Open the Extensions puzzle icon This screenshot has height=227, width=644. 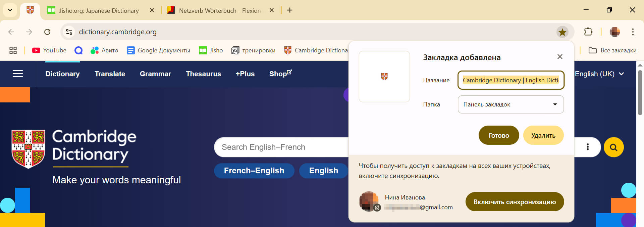click(x=588, y=32)
